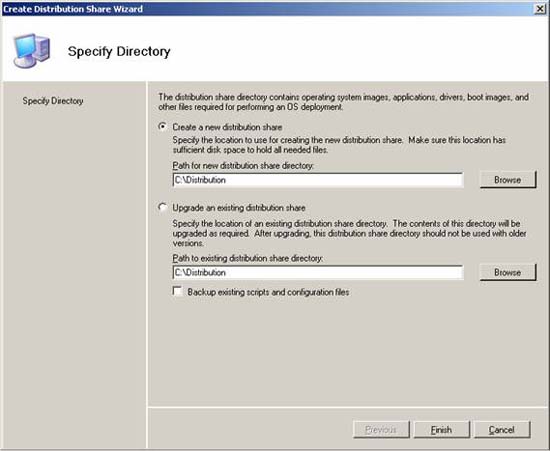Viewport: 550px width, 451px height.
Task: Select the Create a new distribution share radio
Action: click(162, 127)
